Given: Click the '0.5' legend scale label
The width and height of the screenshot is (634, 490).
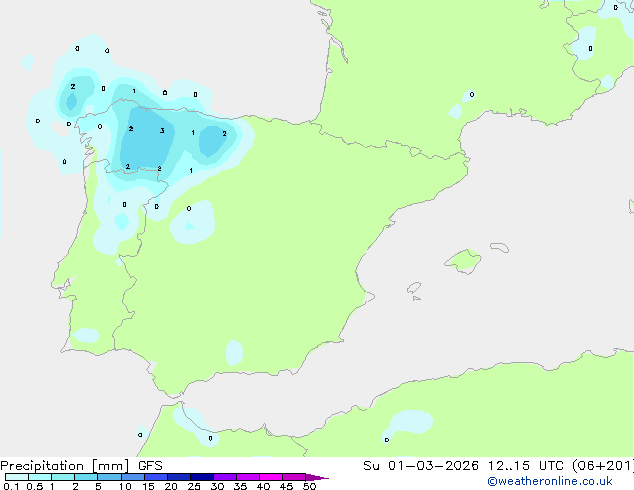Looking at the screenshot, I should point(35,486).
